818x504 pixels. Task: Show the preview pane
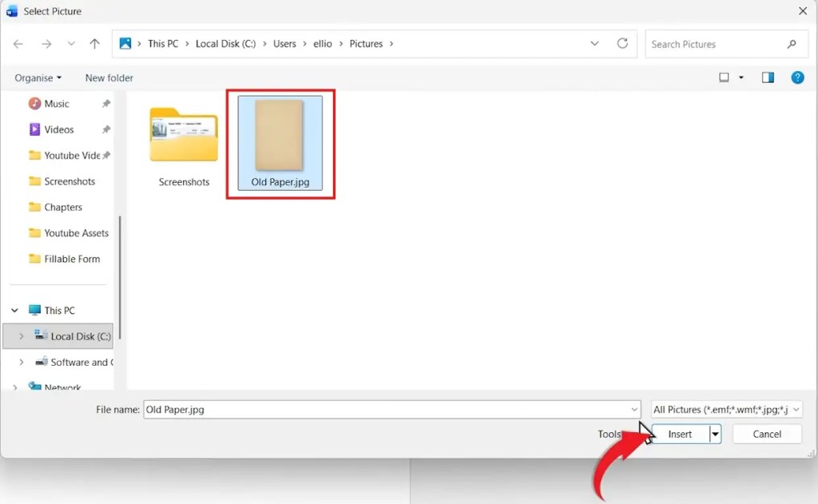[768, 77]
